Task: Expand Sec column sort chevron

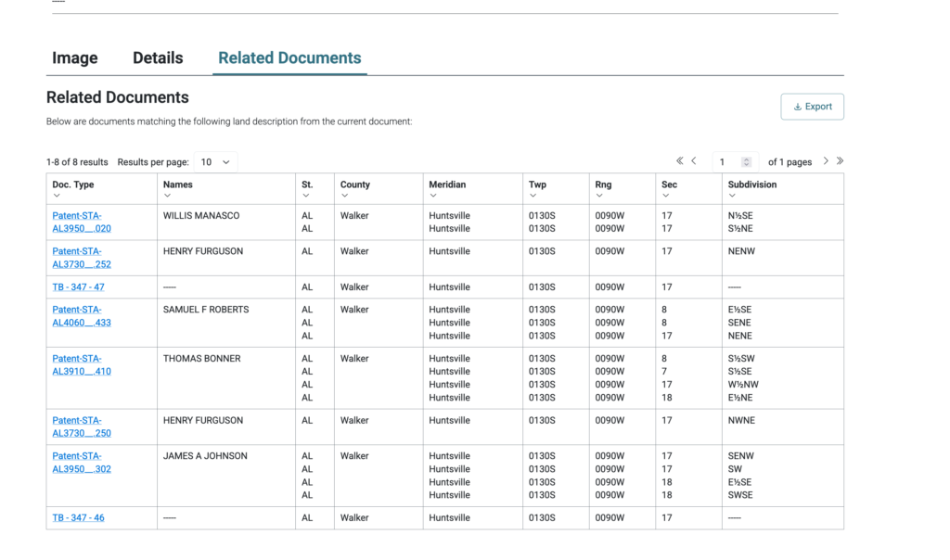Action: click(665, 196)
